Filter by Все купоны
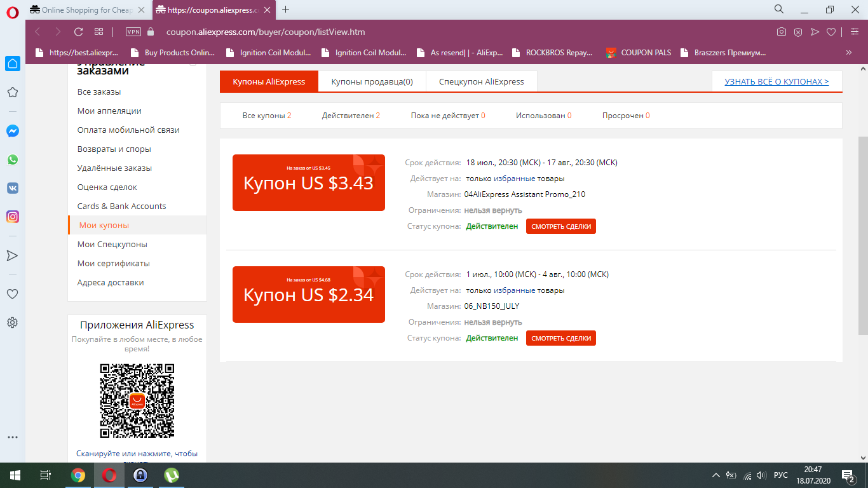The image size is (868, 488). (267, 116)
